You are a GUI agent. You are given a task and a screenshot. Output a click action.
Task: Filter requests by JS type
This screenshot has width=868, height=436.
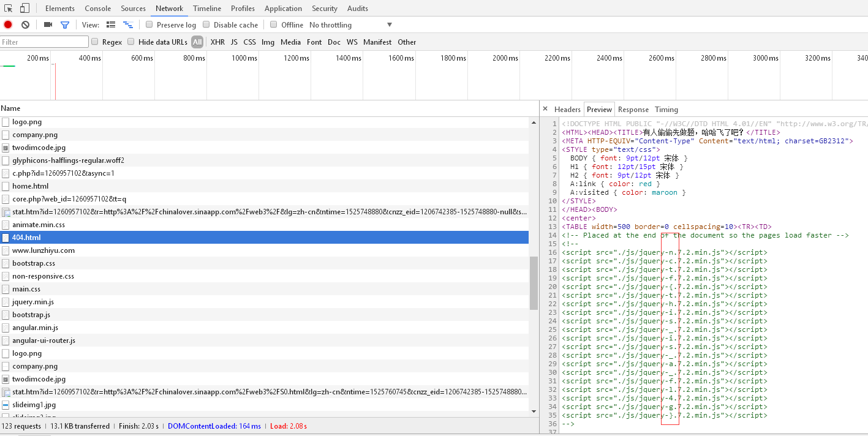[234, 42]
